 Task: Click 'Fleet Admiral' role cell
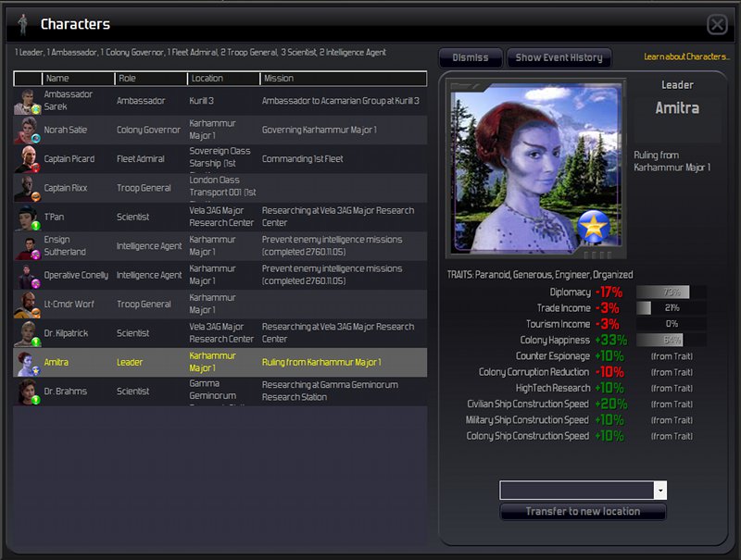click(141, 159)
